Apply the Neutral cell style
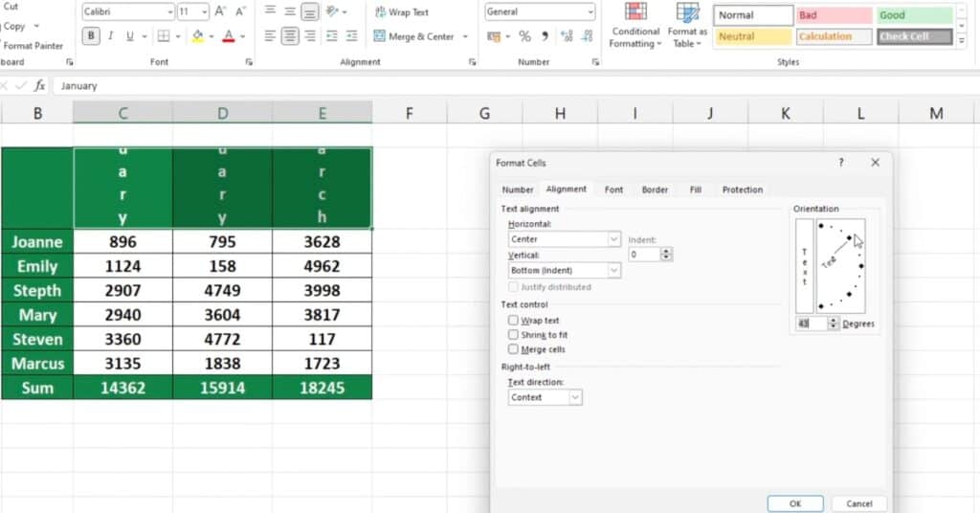The image size is (980, 513). pos(752,36)
